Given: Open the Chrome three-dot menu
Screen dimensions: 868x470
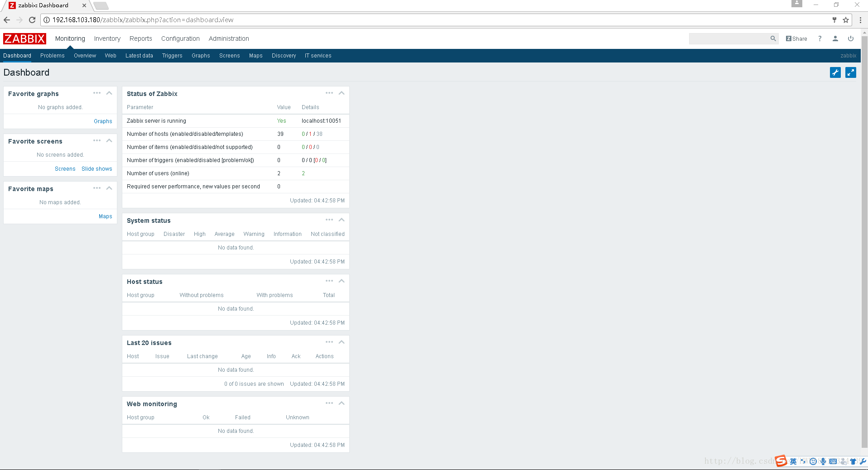Looking at the screenshot, I should (860, 20).
